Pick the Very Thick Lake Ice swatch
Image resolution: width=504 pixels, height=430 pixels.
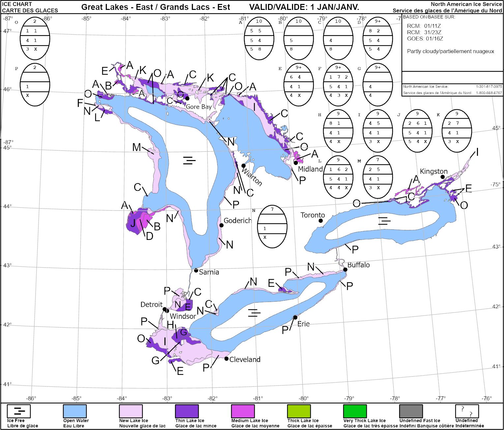click(x=355, y=411)
